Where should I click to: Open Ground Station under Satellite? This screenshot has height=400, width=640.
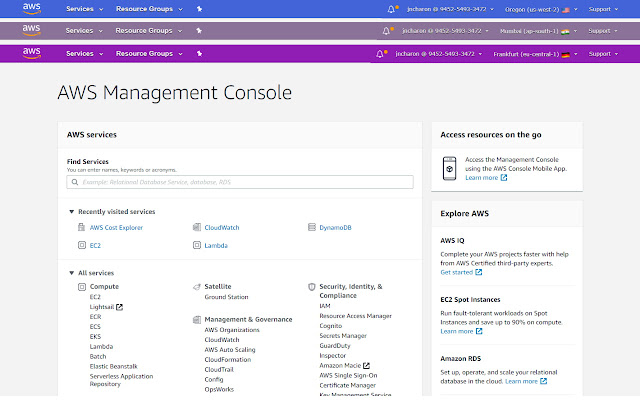pyautogui.click(x=226, y=297)
